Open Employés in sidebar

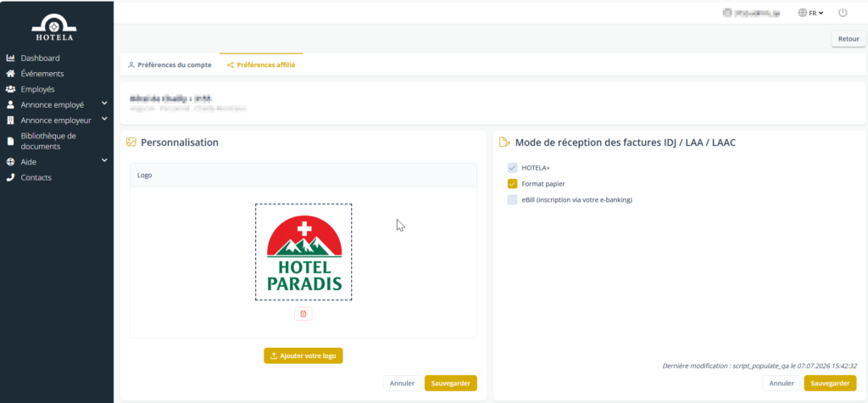[37, 89]
